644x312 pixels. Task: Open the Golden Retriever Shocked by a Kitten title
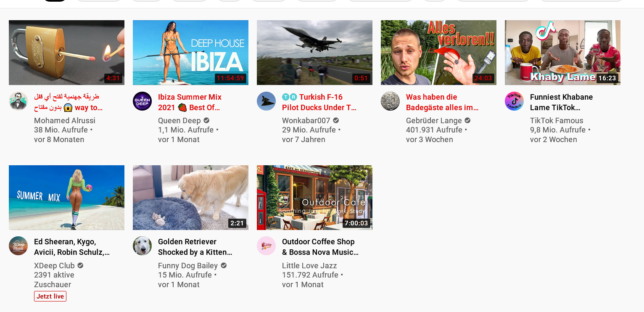click(195, 247)
